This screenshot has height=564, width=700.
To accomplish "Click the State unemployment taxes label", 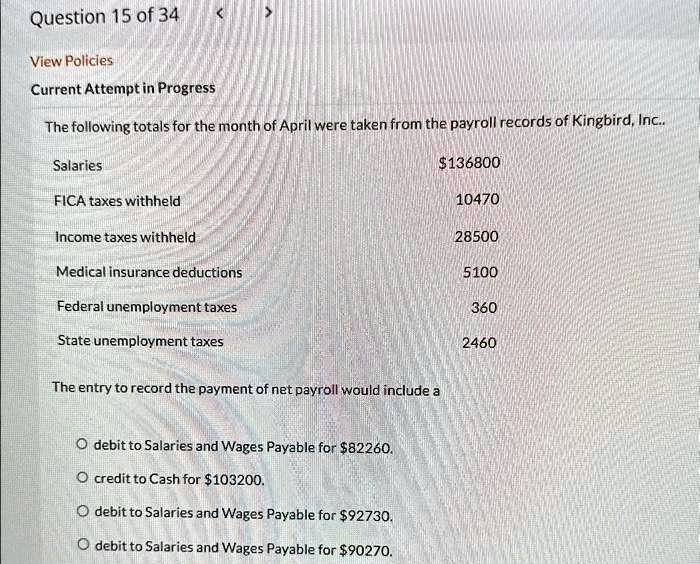I will coord(140,341).
